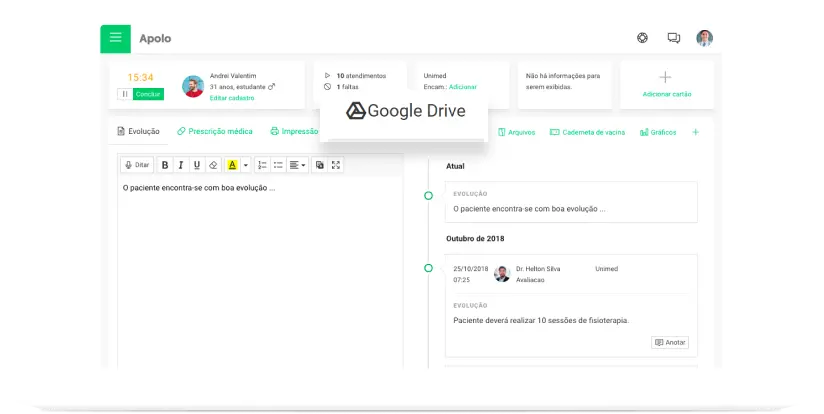Toggle bold formatting
824x414 pixels.
point(165,165)
